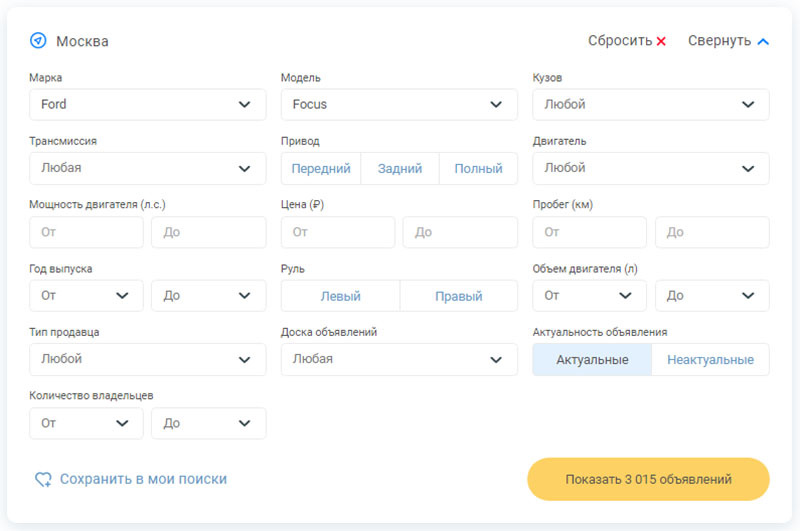Select Передний drive type
Viewport: 800px width, 531px height.
[x=321, y=169]
